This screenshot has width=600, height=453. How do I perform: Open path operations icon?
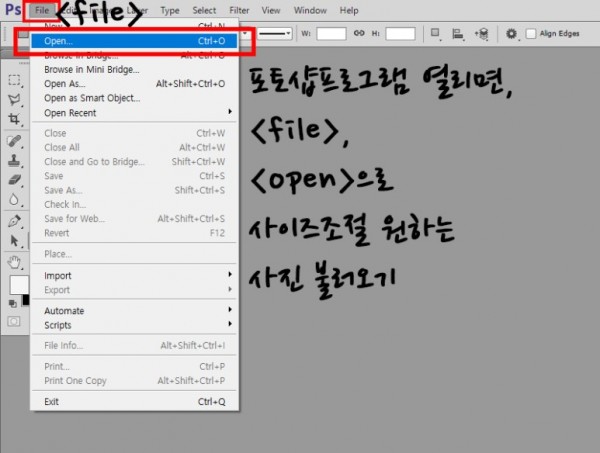tap(435, 33)
